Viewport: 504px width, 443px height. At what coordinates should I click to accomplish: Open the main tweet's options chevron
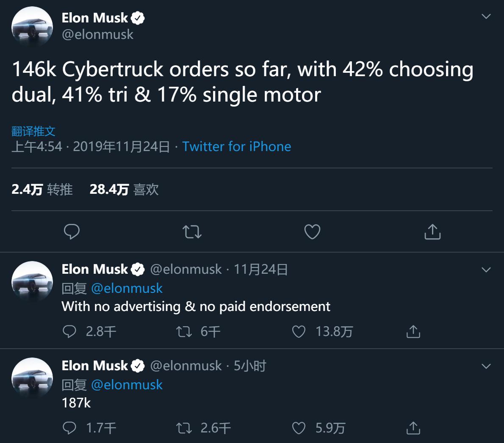(486, 17)
